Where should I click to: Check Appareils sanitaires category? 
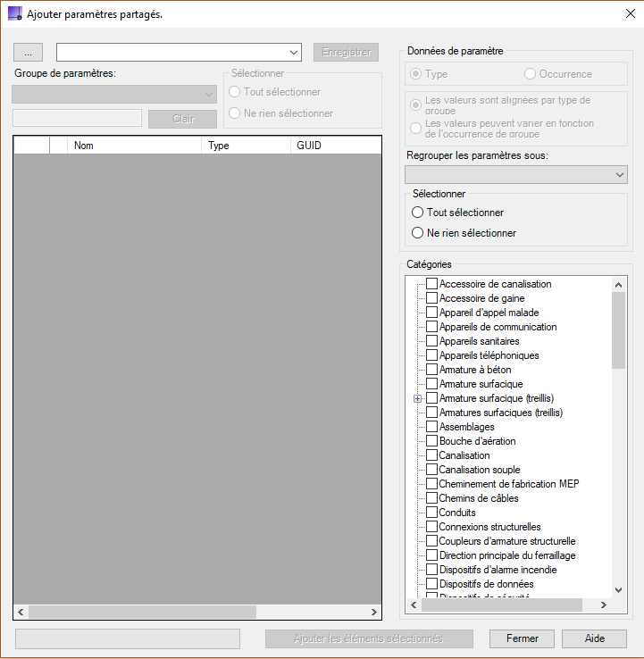(x=431, y=341)
